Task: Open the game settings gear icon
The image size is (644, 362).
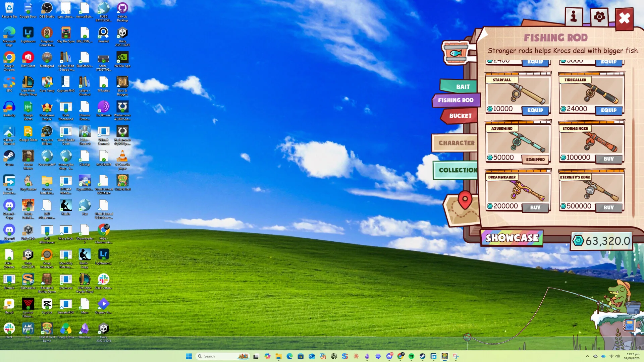Action: click(x=599, y=16)
